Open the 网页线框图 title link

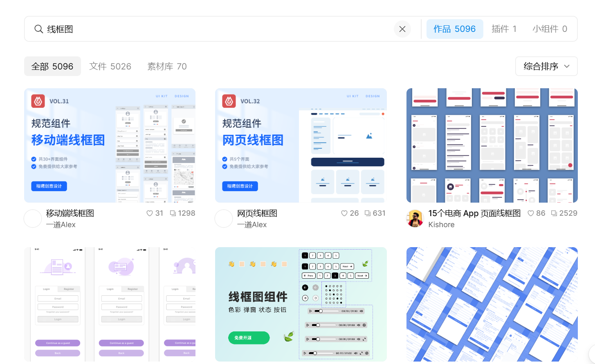pyautogui.click(x=257, y=213)
